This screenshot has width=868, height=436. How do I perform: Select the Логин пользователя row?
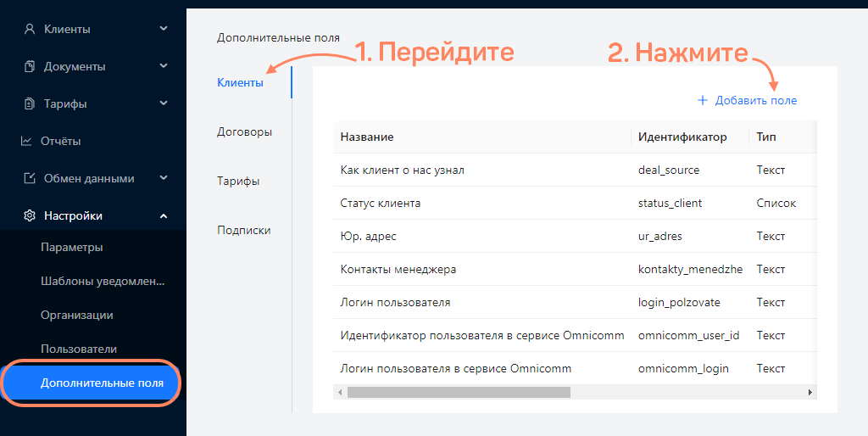point(575,303)
